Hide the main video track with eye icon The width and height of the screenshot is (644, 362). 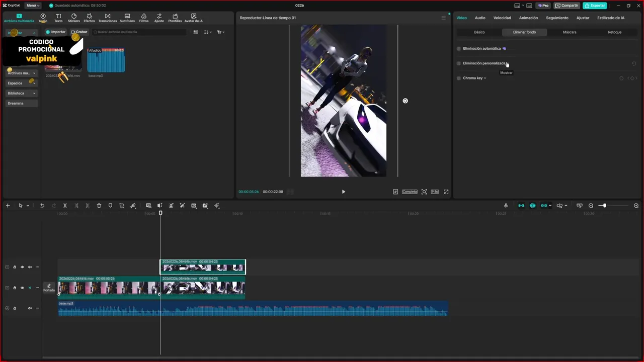click(22, 288)
